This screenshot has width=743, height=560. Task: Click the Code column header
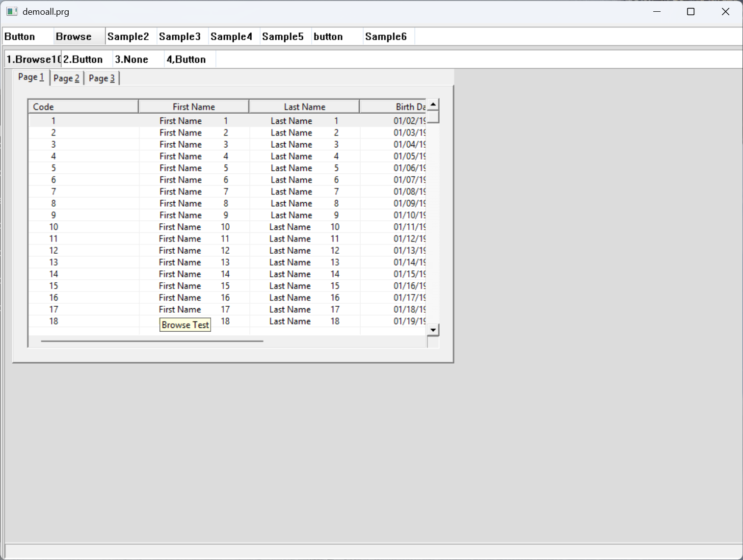83,107
